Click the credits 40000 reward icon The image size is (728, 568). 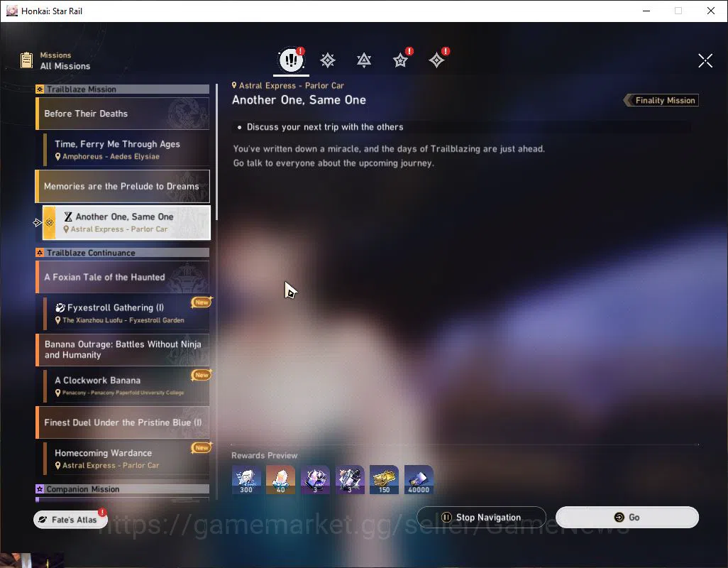[x=419, y=479]
